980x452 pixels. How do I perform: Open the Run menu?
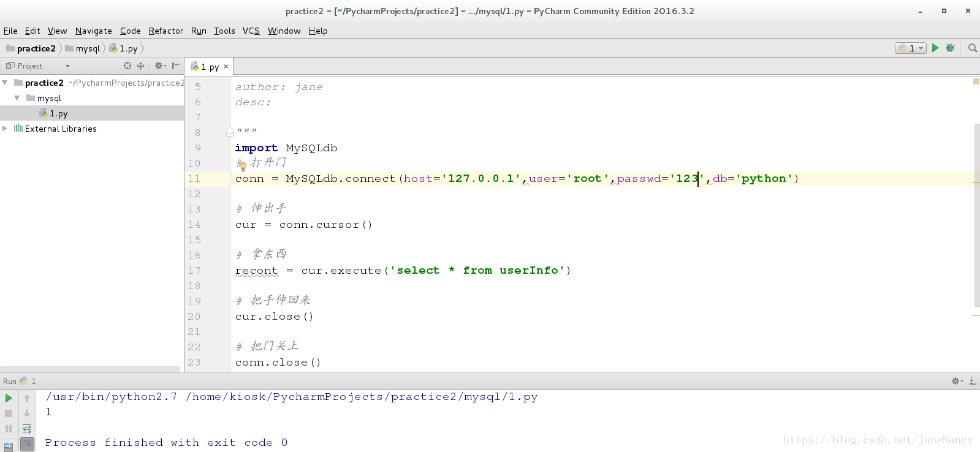[199, 31]
